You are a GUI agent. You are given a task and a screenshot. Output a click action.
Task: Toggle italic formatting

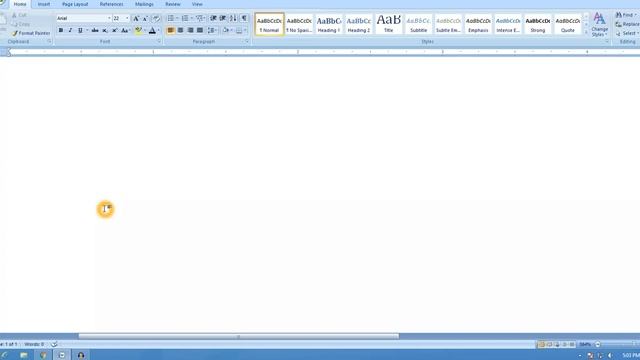point(70,30)
